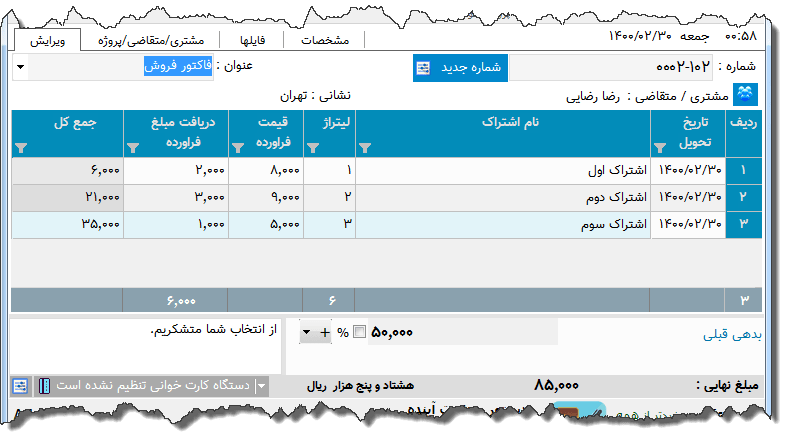Click the بدهی قبلی link
The height and width of the screenshot is (447, 788).
click(732, 334)
